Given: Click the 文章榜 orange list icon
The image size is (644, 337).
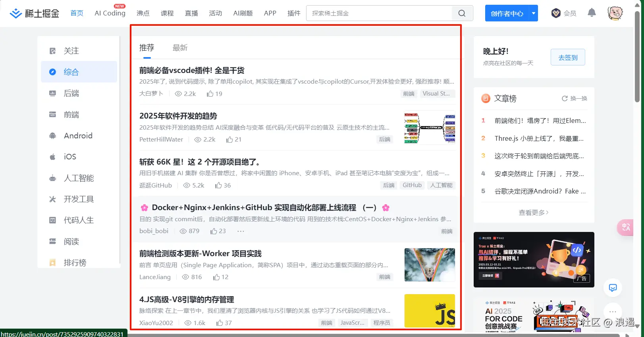Looking at the screenshot, I should pyautogui.click(x=486, y=98).
